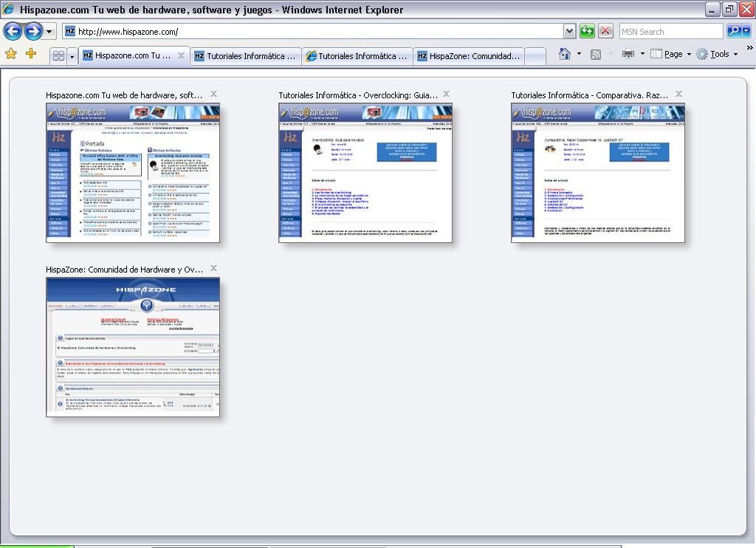Close the Hispazone.com thumbnail via its X

[213, 94]
